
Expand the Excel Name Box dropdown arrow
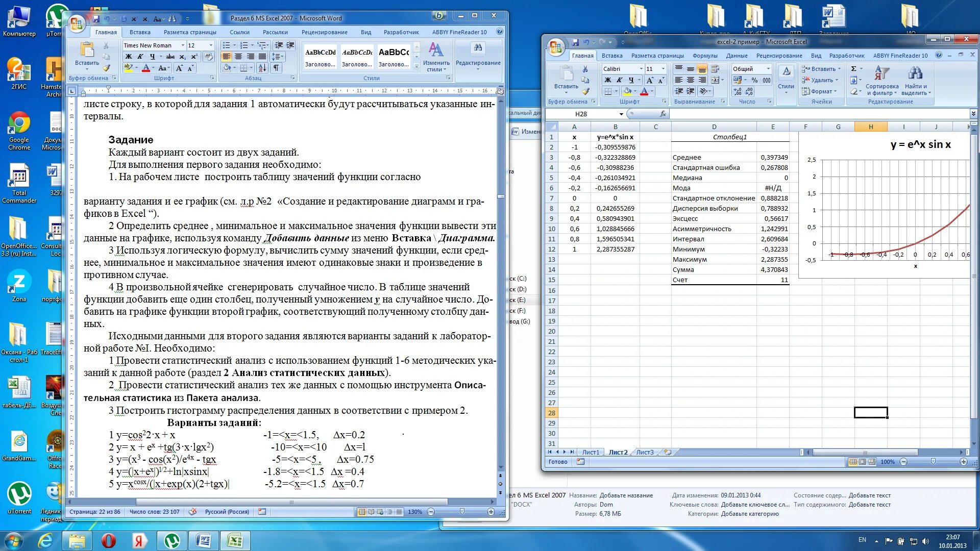pyautogui.click(x=621, y=114)
